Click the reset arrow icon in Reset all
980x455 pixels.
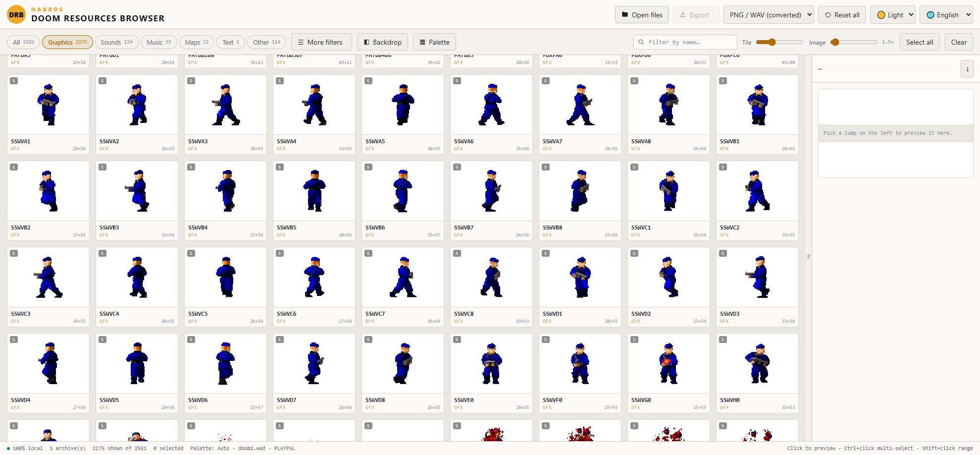[x=828, y=15]
